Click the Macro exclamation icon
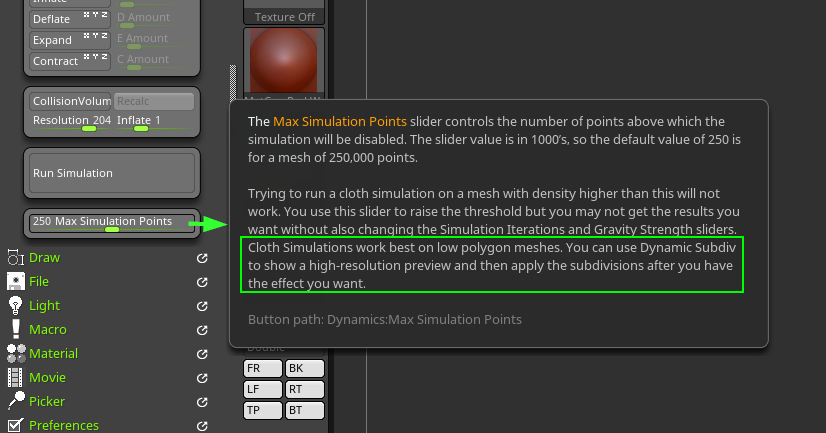Image resolution: width=826 pixels, height=433 pixels. pyautogui.click(x=15, y=329)
